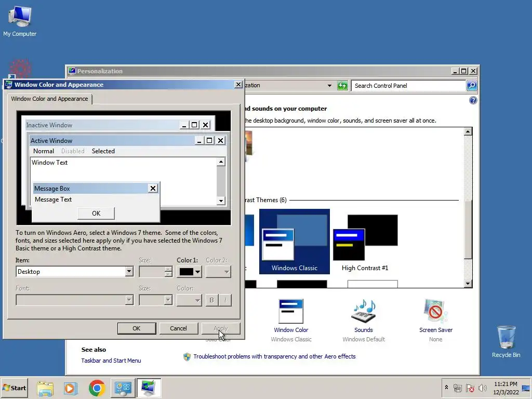Click OK in the dialog footer
Viewport: 532px width, 399px height.
137,328
